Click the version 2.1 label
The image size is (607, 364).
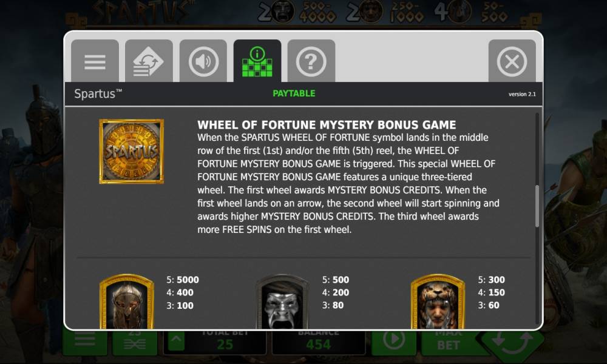522,94
